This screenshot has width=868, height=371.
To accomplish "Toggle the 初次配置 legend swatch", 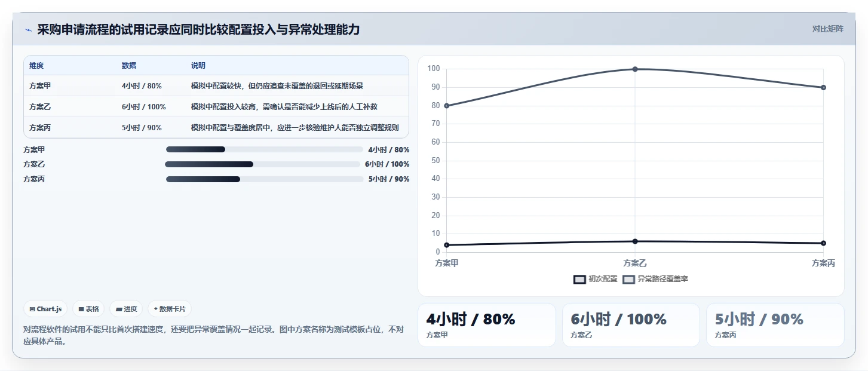I will [x=579, y=280].
